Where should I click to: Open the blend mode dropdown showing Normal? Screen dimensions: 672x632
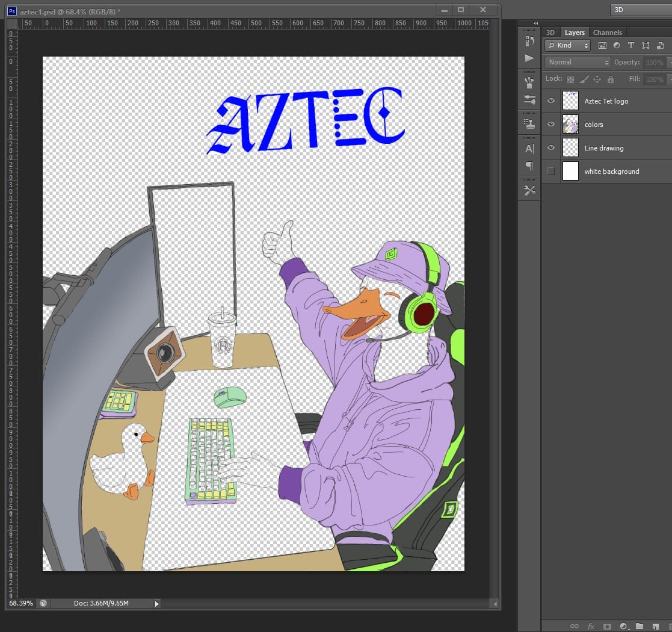(x=576, y=62)
